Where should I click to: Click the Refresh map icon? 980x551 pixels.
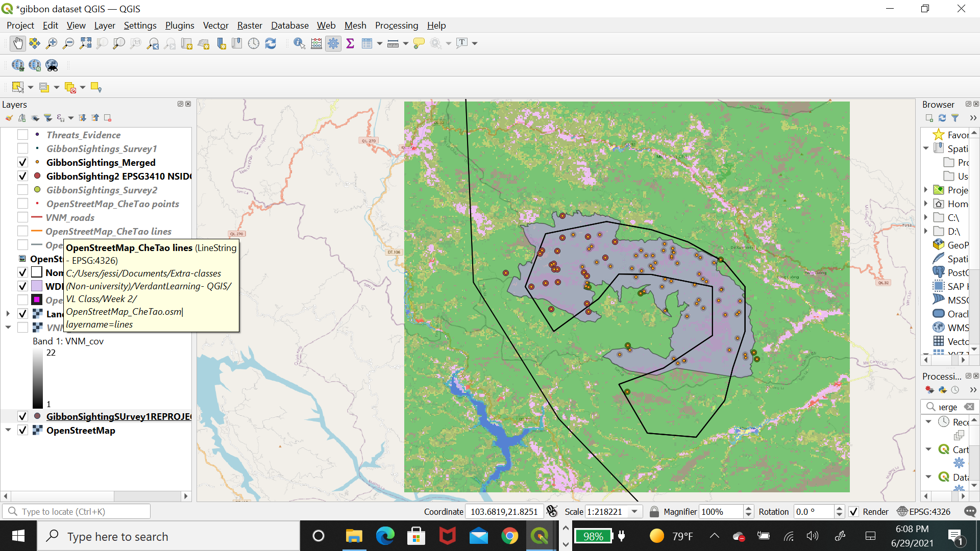tap(271, 43)
